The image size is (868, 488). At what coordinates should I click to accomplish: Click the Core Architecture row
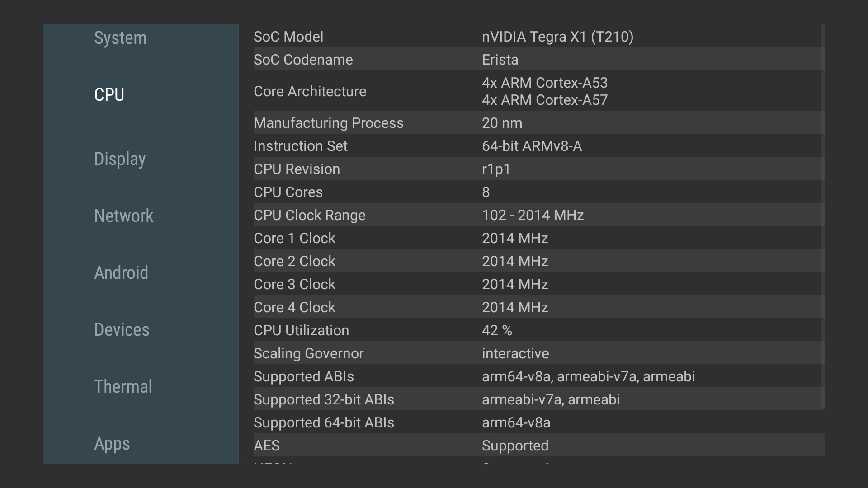pyautogui.click(x=538, y=91)
